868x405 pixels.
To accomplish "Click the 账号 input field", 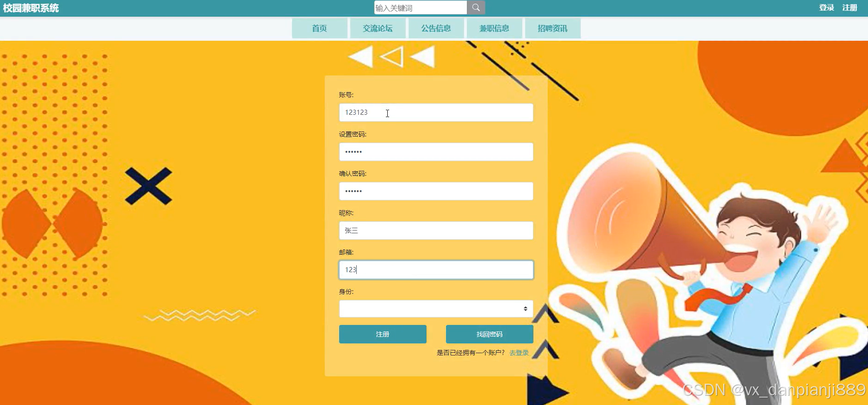I will pyautogui.click(x=436, y=112).
